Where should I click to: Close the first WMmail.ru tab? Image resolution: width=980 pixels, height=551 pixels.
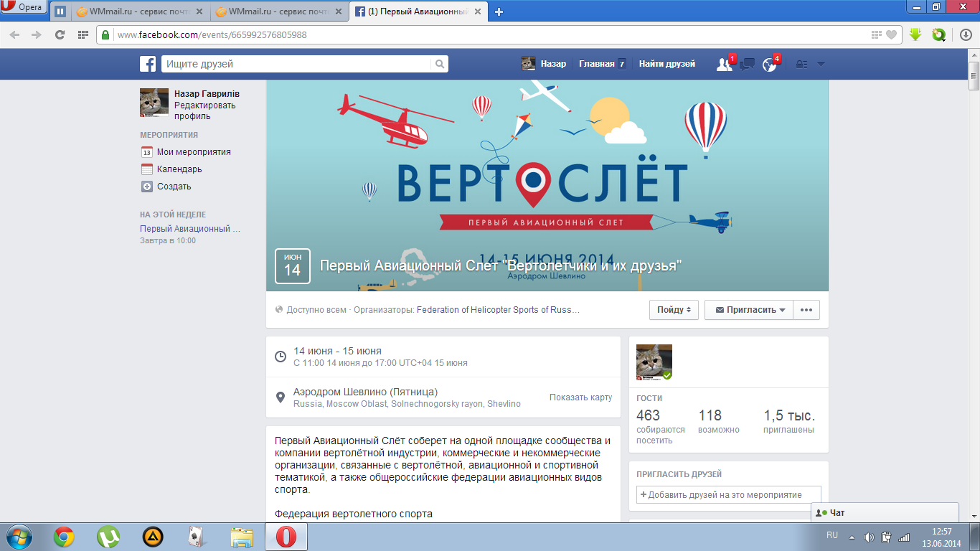(199, 11)
